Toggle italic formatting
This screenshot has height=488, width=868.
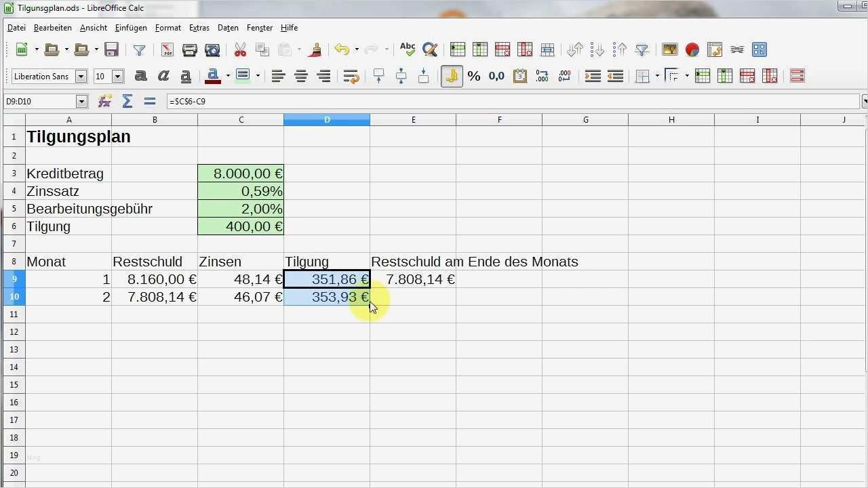tap(163, 77)
